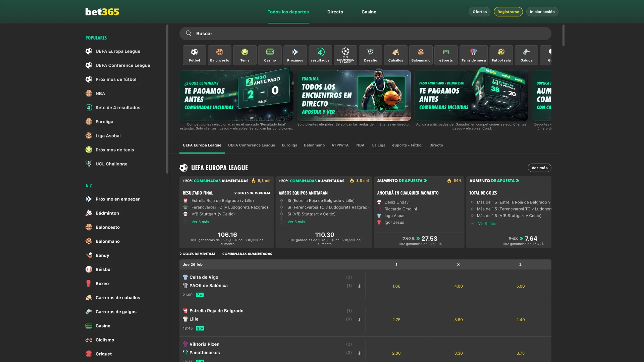Open the Champions League icon
This screenshot has height=362, width=644.
(x=345, y=55)
